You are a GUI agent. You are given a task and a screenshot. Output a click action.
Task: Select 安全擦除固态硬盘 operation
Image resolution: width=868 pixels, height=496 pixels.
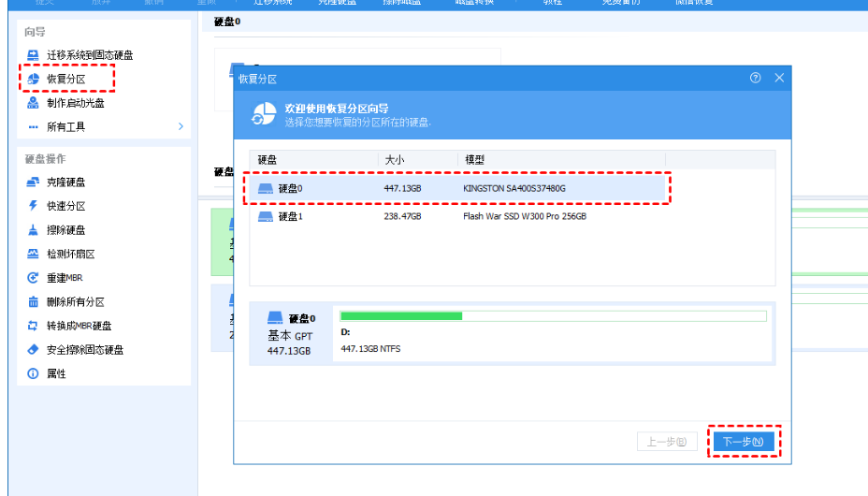[x=85, y=350]
